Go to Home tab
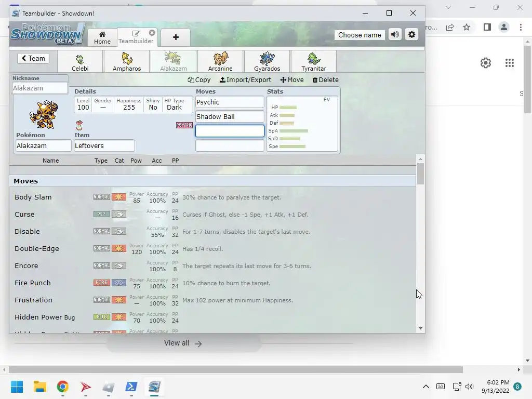This screenshot has width=532, height=399. point(102,37)
